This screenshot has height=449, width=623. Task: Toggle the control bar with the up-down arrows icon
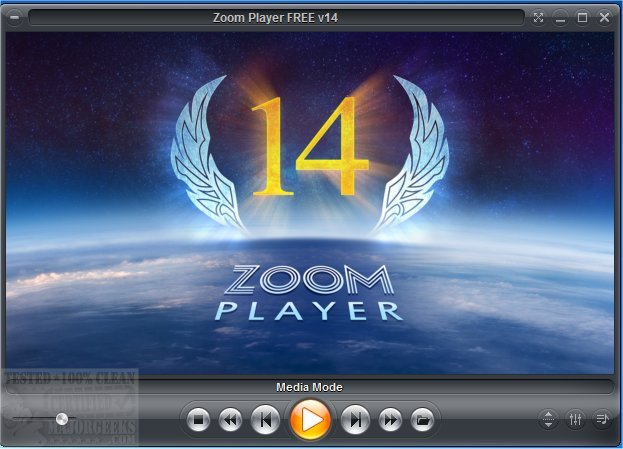point(548,419)
